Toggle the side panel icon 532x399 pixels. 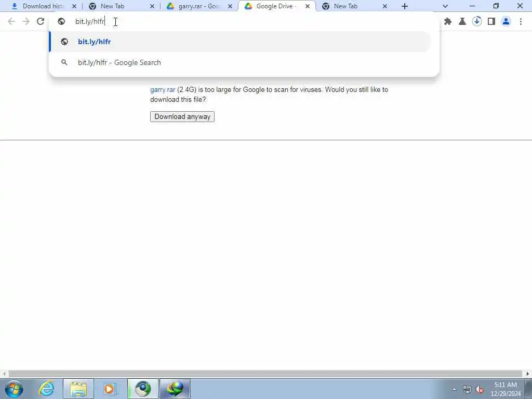pyautogui.click(x=491, y=21)
